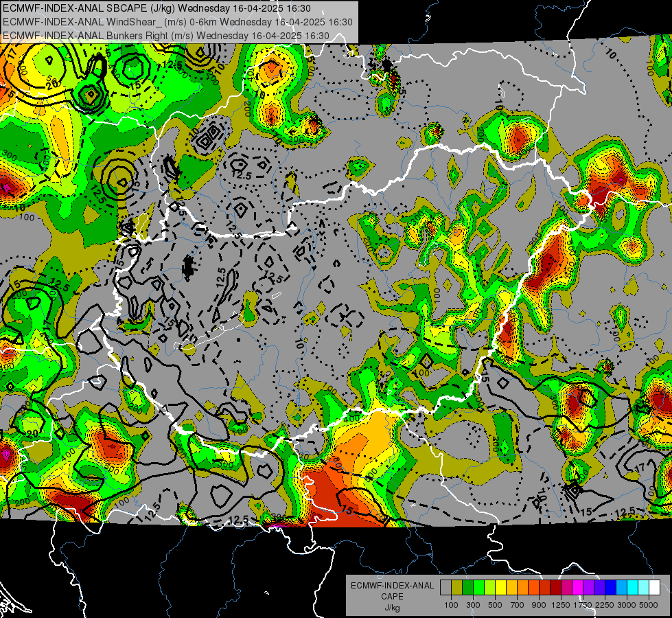Click the indigo swatch before 2250
This screenshot has width=672, height=618.
click(x=599, y=588)
